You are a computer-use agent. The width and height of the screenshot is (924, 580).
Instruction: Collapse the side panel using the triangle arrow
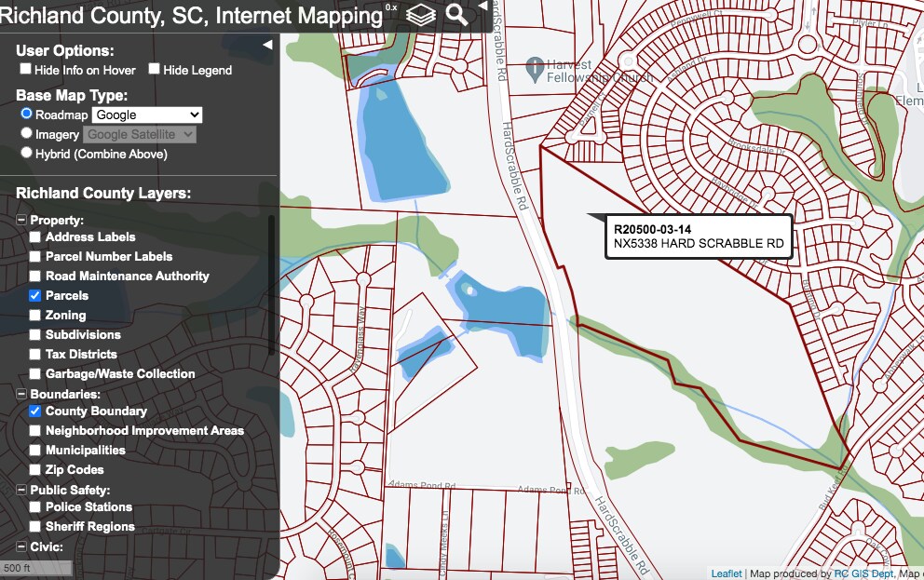click(x=267, y=45)
